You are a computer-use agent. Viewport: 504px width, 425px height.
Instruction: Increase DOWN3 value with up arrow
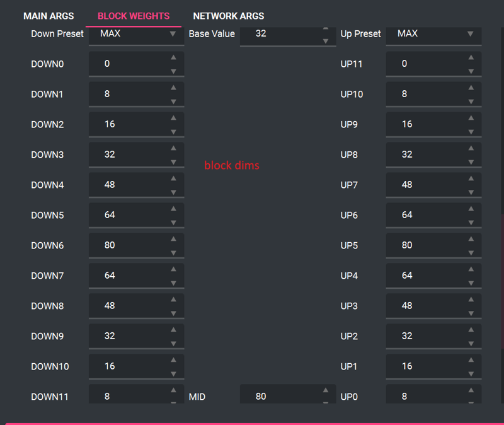point(174,148)
